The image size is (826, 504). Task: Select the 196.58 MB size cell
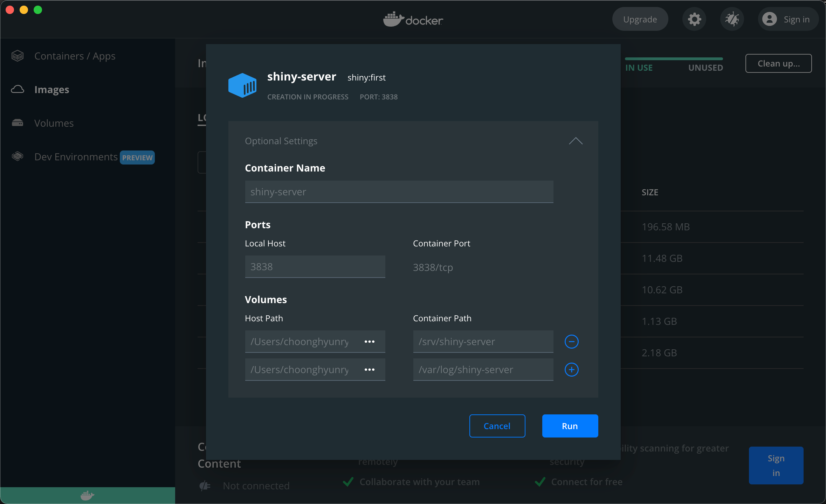(x=666, y=227)
